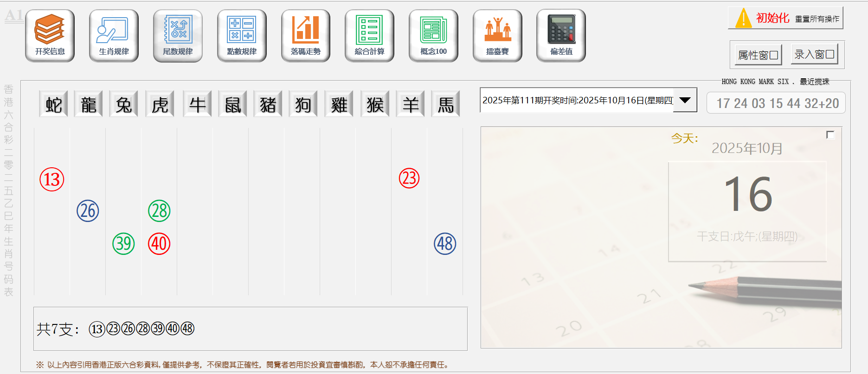Toggle the 属性窗 checkbox

(773, 55)
